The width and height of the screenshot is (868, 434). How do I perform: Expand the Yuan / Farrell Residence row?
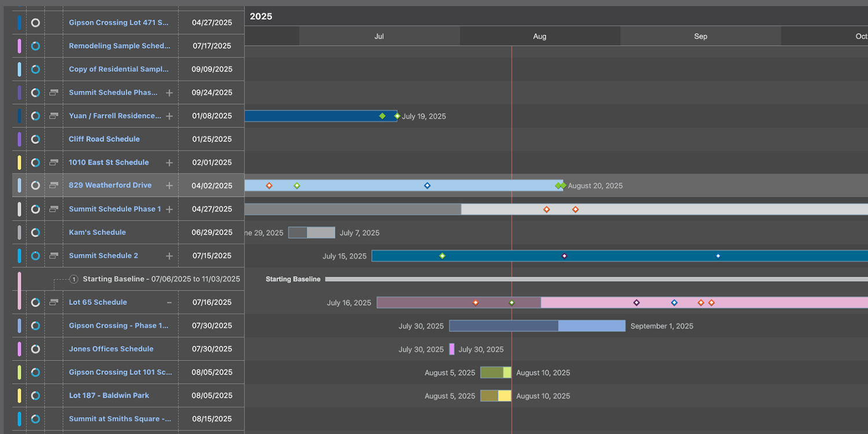coord(169,116)
